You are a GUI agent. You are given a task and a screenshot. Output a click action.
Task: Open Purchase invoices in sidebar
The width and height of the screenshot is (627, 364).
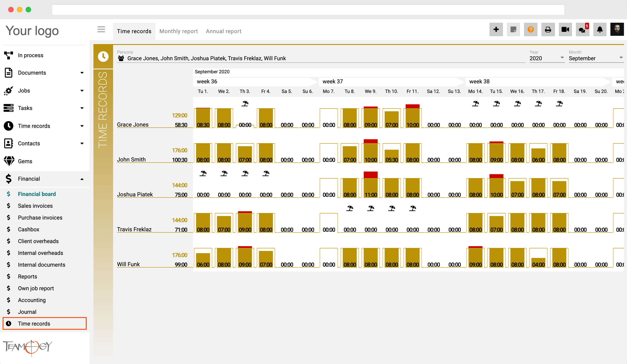point(40,218)
